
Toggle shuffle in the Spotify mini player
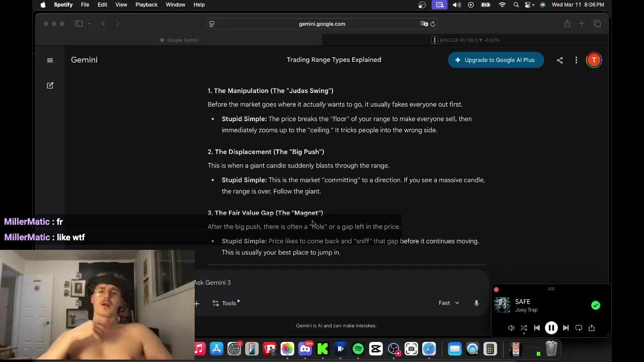tap(524, 328)
